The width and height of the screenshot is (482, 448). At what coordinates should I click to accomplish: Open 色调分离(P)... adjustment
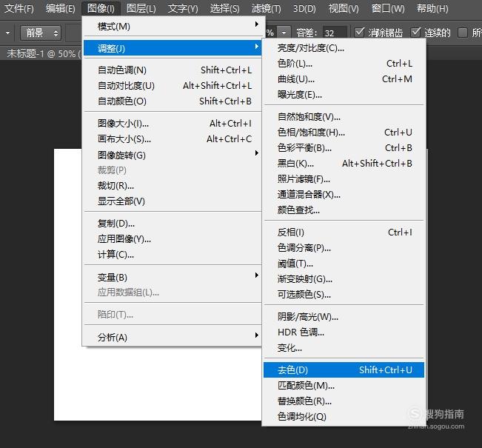click(344, 248)
